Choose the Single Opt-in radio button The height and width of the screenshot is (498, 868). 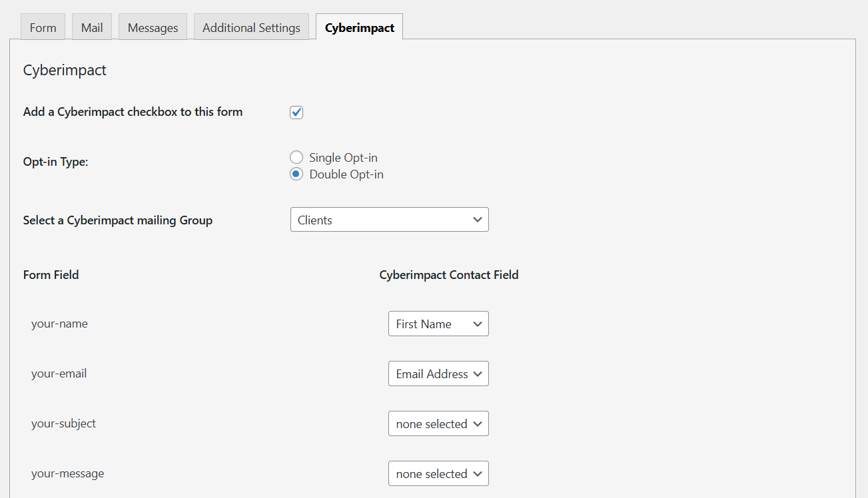[x=296, y=158]
